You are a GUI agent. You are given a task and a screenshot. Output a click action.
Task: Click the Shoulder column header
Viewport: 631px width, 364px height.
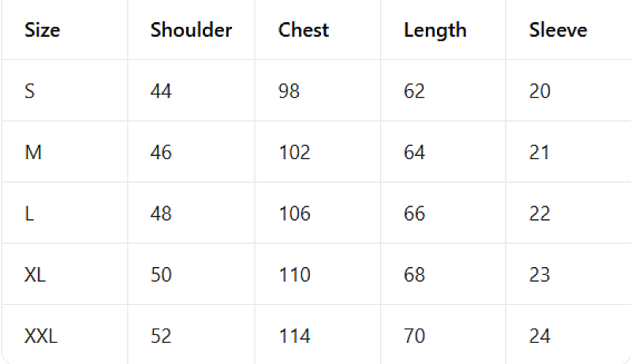coord(191,30)
